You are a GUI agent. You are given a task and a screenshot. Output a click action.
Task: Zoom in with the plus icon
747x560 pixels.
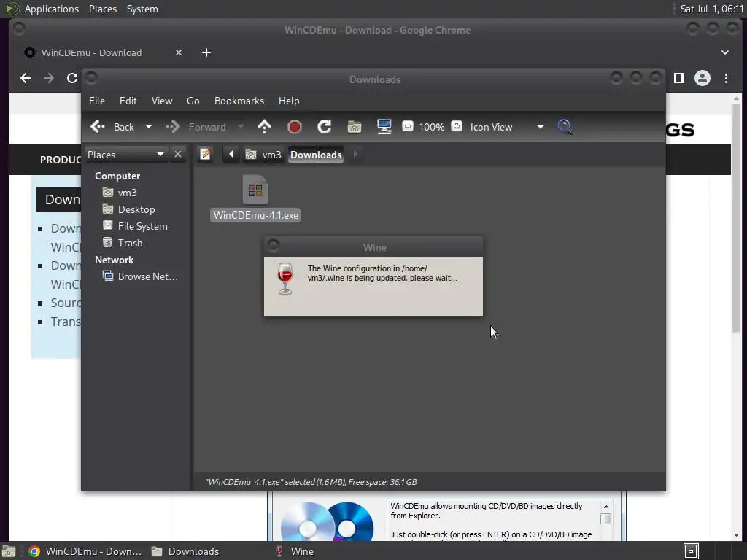pyautogui.click(x=457, y=126)
